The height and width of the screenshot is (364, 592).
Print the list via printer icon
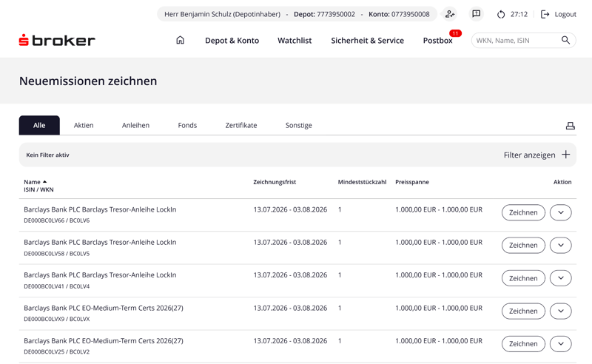(x=570, y=126)
